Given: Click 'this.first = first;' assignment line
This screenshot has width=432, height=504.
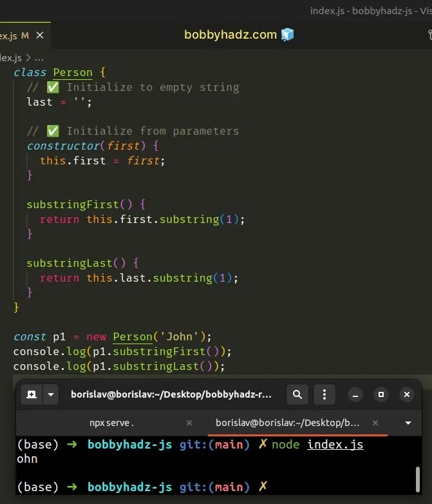Looking at the screenshot, I should point(102,160).
